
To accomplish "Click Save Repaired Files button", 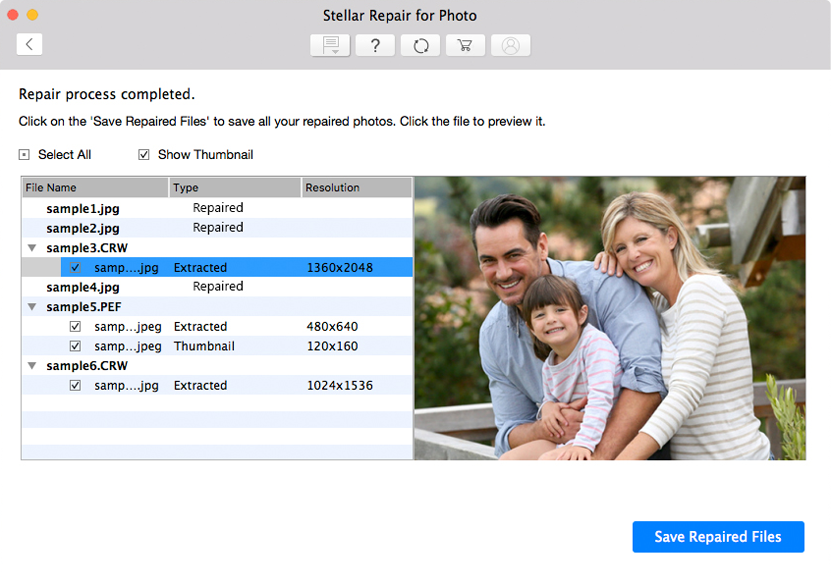I will point(718,537).
